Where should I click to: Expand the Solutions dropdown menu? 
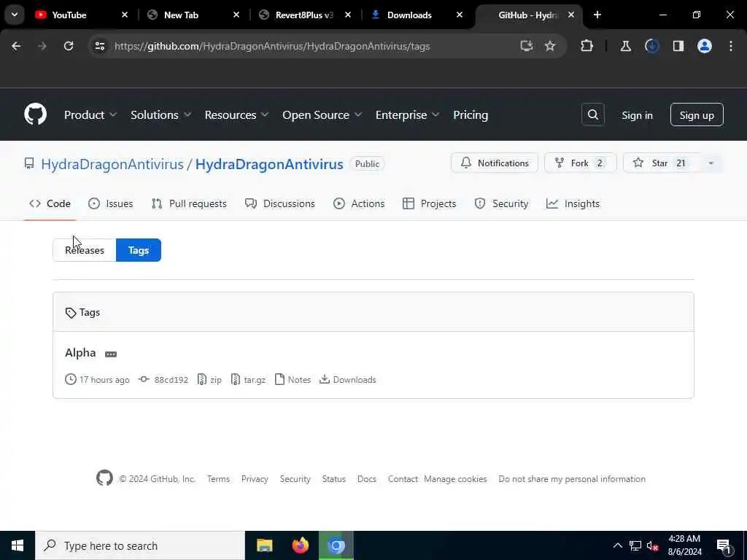[x=160, y=114]
